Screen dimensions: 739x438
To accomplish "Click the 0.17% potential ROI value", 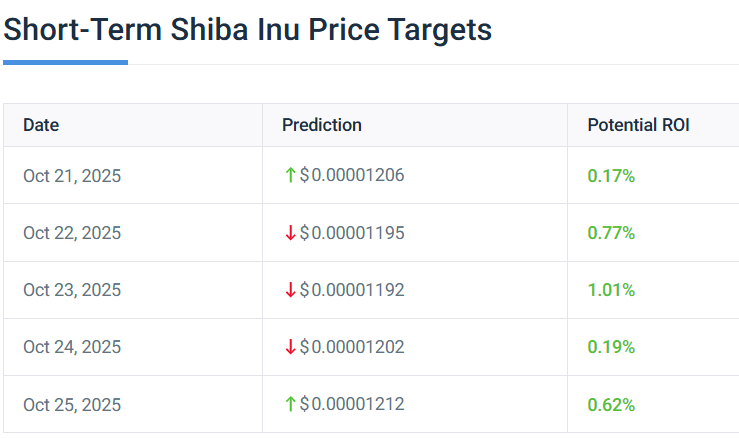I will coord(611,176).
